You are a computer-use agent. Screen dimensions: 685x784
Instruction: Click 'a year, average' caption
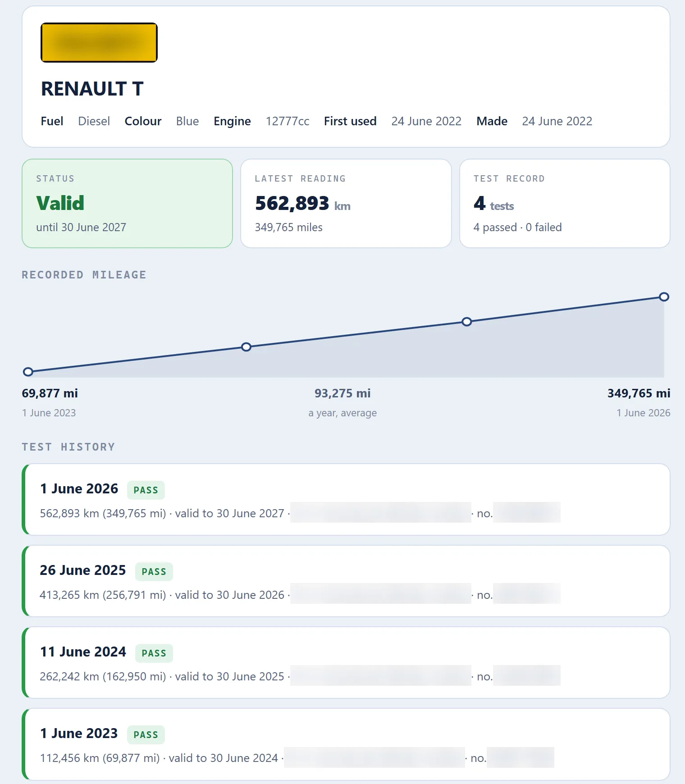click(342, 413)
